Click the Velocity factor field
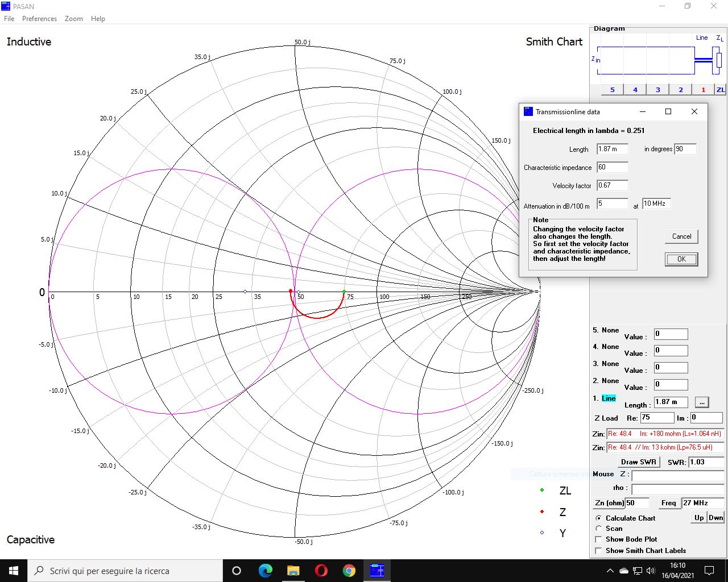Screen dimensions: 728x582 coord(613,185)
